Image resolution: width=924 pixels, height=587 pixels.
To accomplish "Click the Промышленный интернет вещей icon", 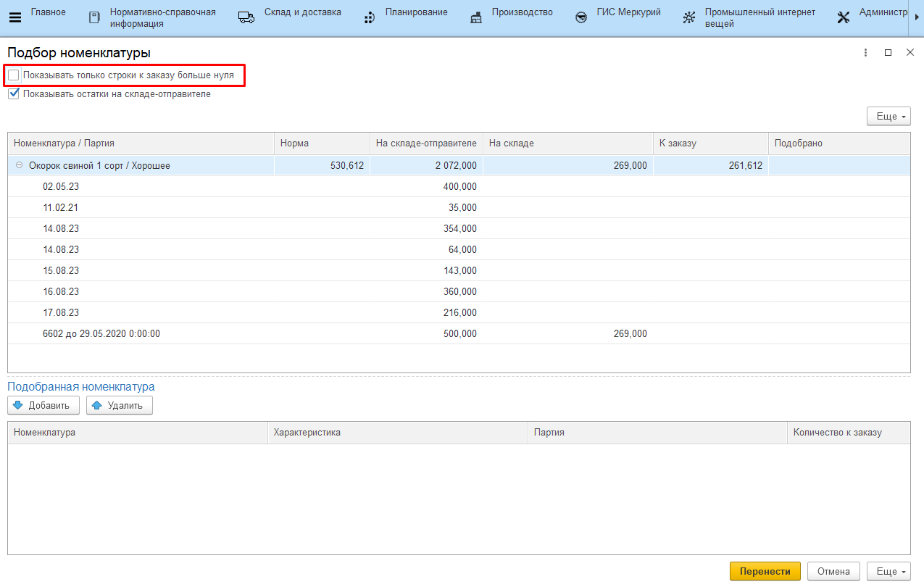I will coord(688,17).
